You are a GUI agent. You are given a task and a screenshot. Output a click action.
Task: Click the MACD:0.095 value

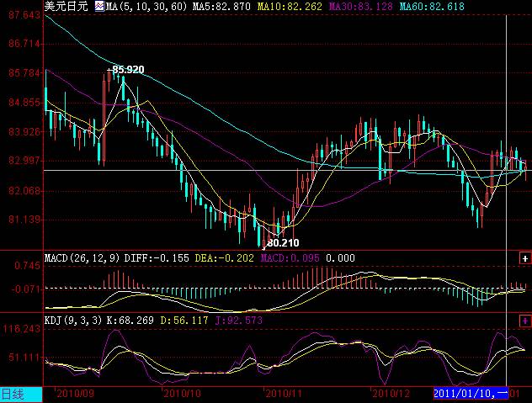click(290, 258)
